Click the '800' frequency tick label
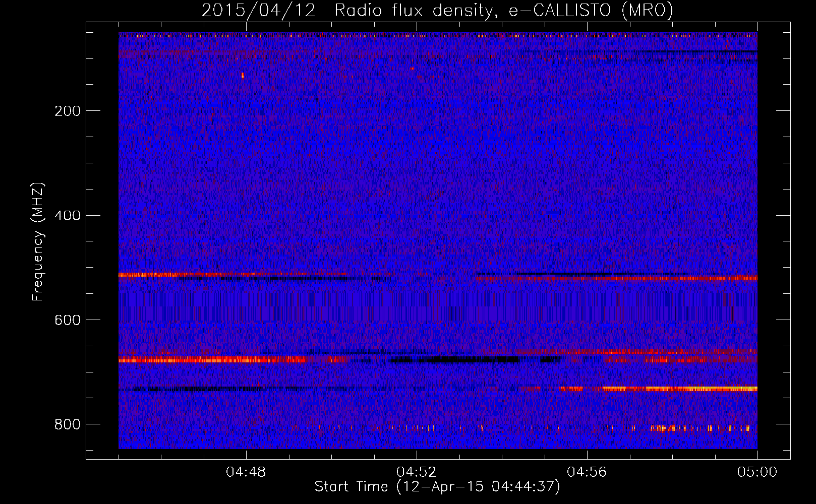The height and width of the screenshot is (504, 816). (68, 425)
